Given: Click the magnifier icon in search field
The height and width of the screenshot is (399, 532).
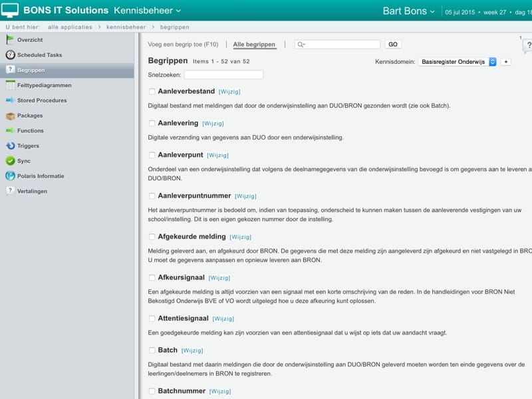Looking at the screenshot, I should pos(301,45).
